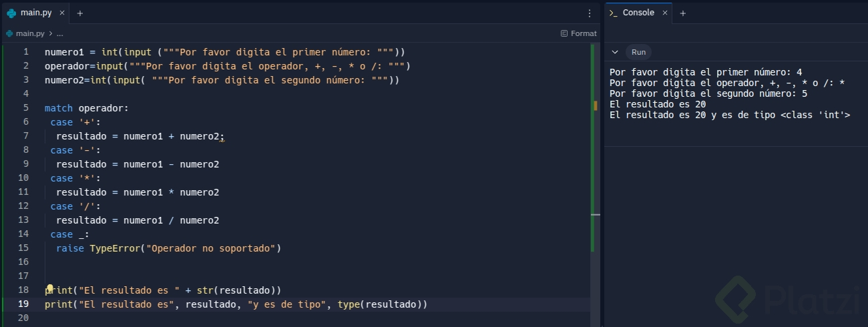868x327 pixels.
Task: Click the "case '+':" line
Action: pos(75,121)
